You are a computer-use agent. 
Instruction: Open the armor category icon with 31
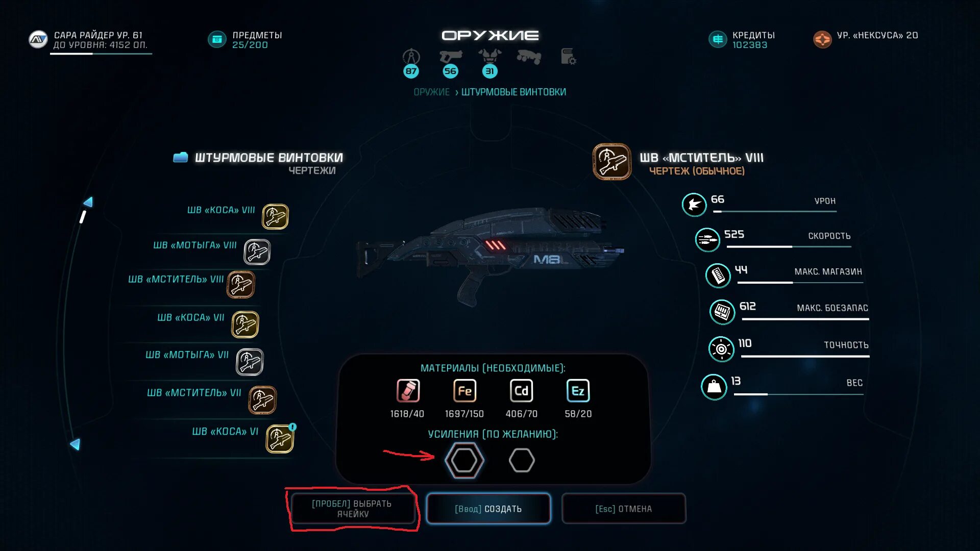pos(489,57)
